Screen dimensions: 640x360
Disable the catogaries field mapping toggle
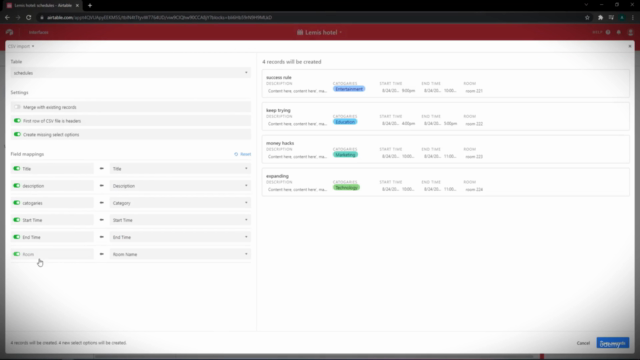pyautogui.click(x=17, y=203)
